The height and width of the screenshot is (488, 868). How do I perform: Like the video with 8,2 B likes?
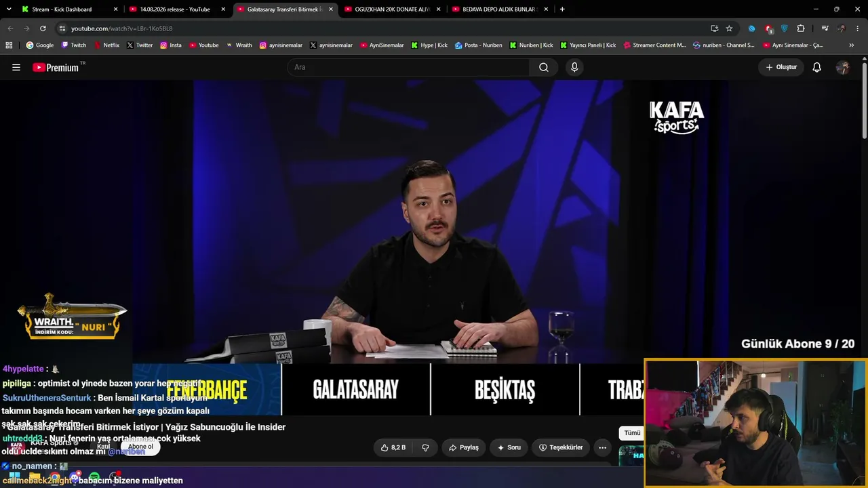point(393,447)
